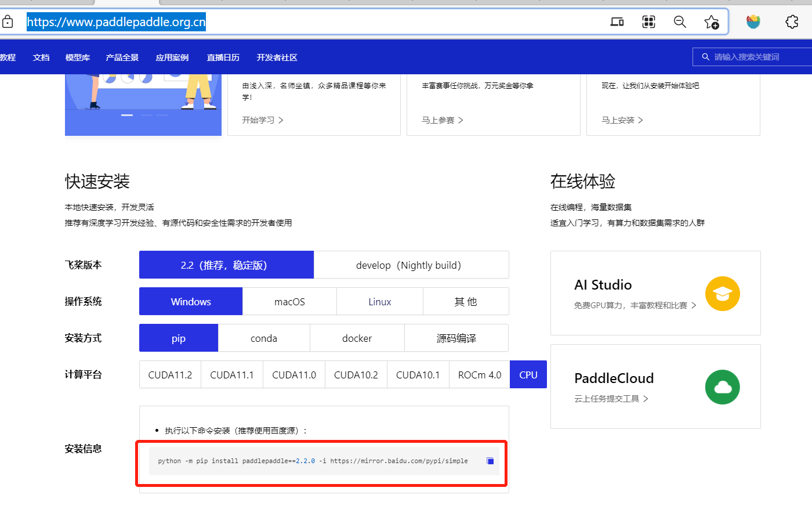812x520 pixels.
Task: Select CUDA11.2 compute platform
Action: pos(170,374)
